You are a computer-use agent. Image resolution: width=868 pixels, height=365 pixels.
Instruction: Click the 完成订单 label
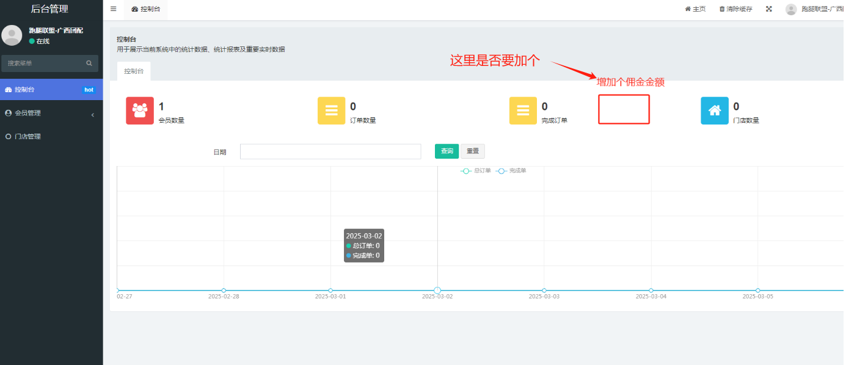pyautogui.click(x=555, y=120)
